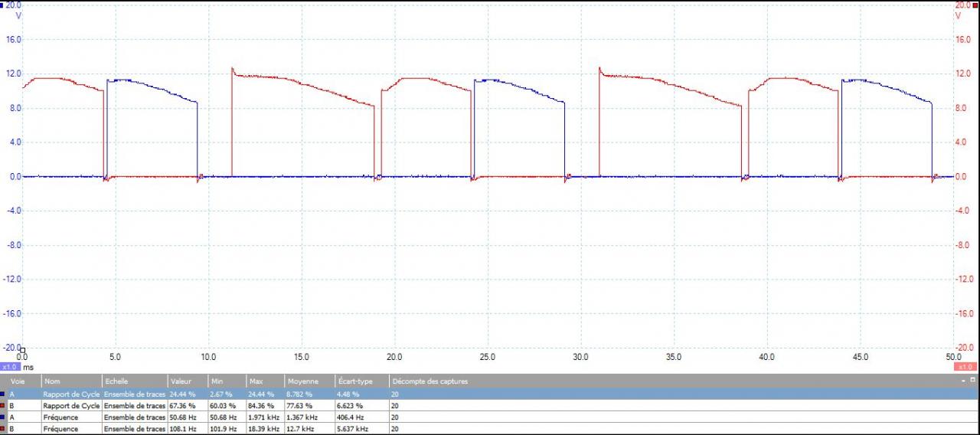Select channel A Fréquence measurement row
The height and width of the screenshot is (435, 980).
coord(490,417)
